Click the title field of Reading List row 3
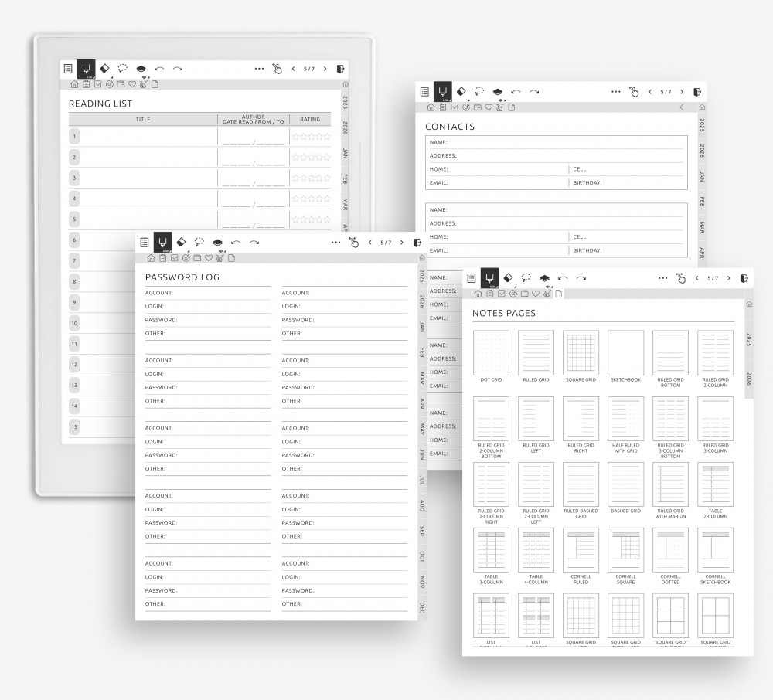 pyautogui.click(x=148, y=178)
